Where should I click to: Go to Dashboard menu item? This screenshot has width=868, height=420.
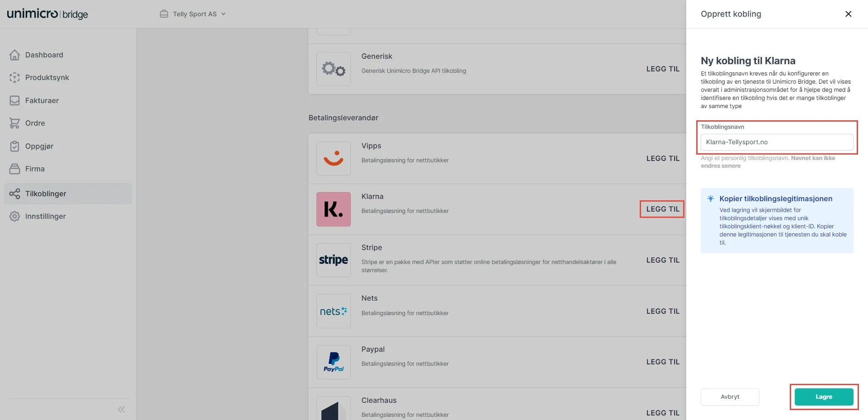point(68,55)
